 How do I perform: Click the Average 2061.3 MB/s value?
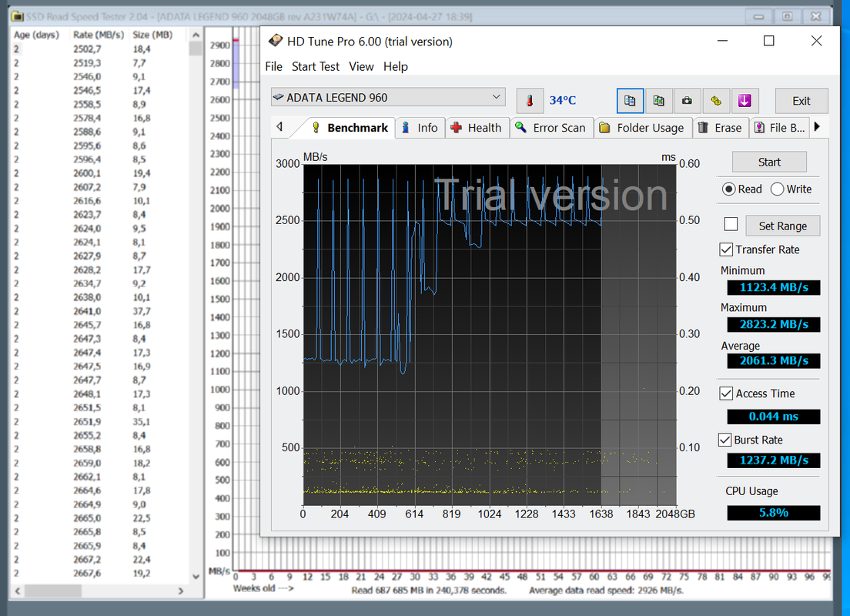[x=773, y=360]
